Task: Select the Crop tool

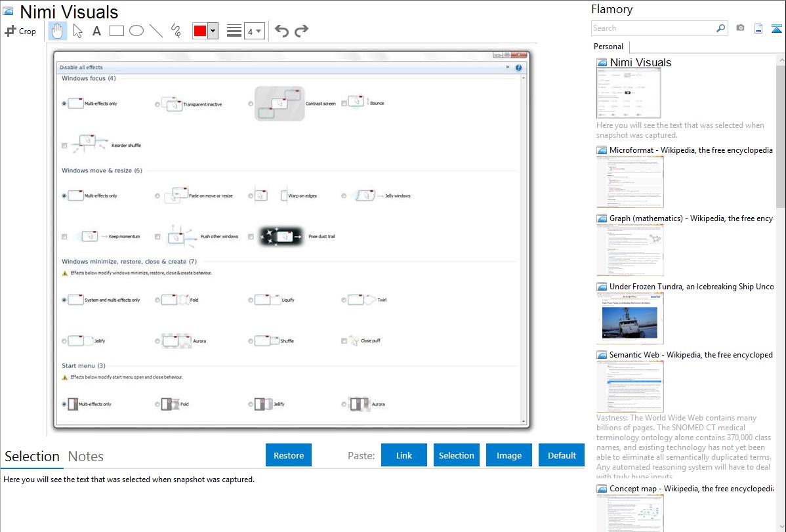Action: 20,31
